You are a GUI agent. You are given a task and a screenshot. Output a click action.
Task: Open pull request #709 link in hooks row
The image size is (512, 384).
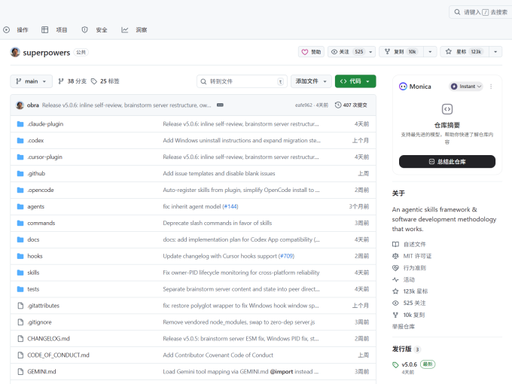pyautogui.click(x=286, y=256)
